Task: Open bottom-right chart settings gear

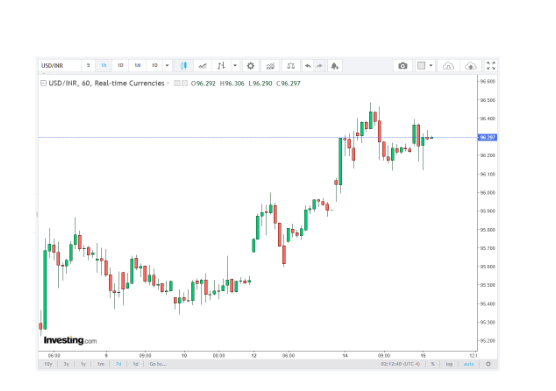Action: point(488,364)
